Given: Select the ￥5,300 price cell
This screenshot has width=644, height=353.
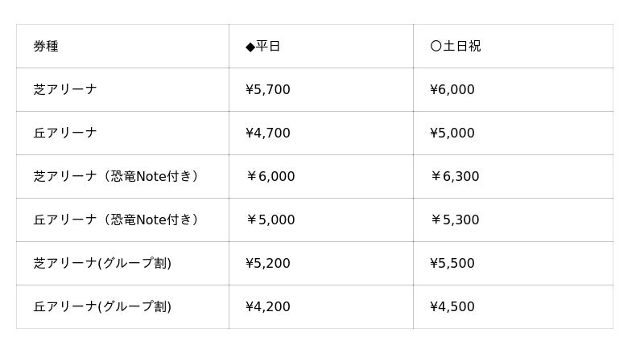Looking at the screenshot, I should (x=455, y=220).
